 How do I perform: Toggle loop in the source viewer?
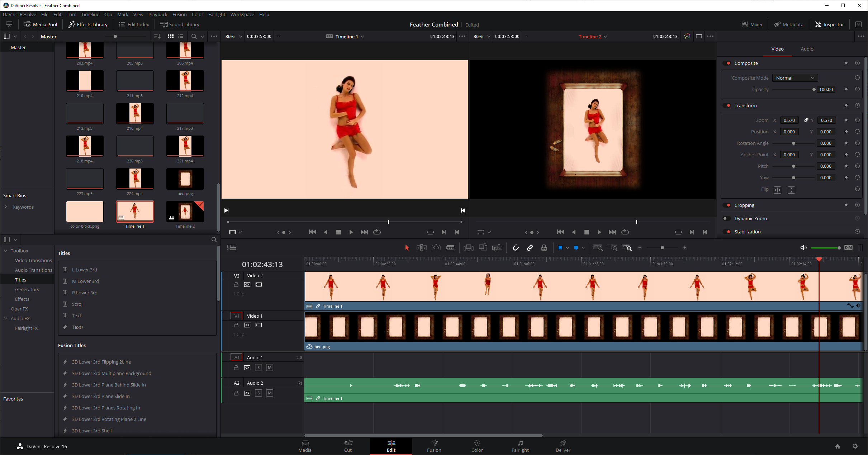point(377,232)
